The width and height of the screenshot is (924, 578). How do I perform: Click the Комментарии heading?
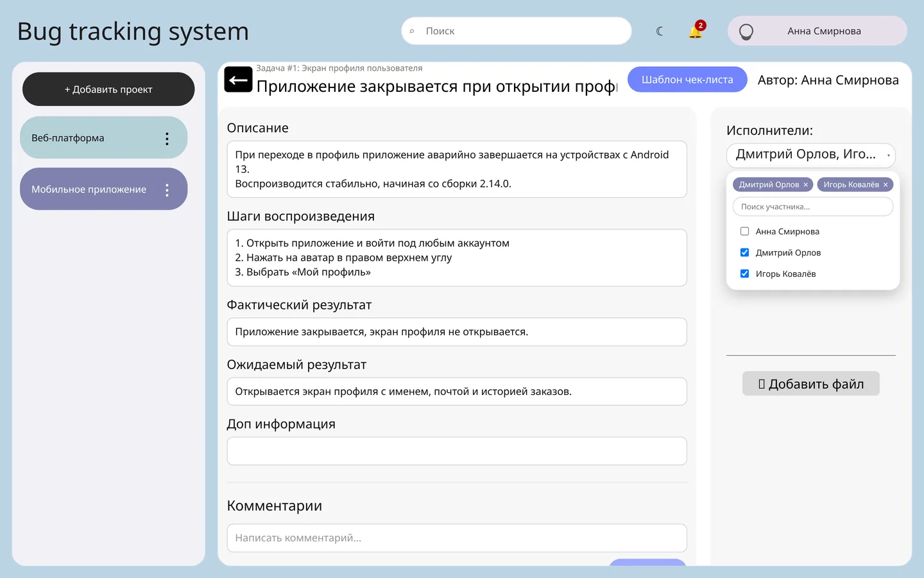[275, 506]
